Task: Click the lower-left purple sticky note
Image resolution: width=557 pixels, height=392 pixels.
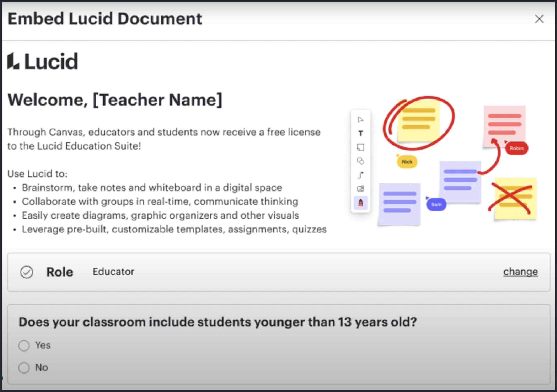Action: (400, 204)
